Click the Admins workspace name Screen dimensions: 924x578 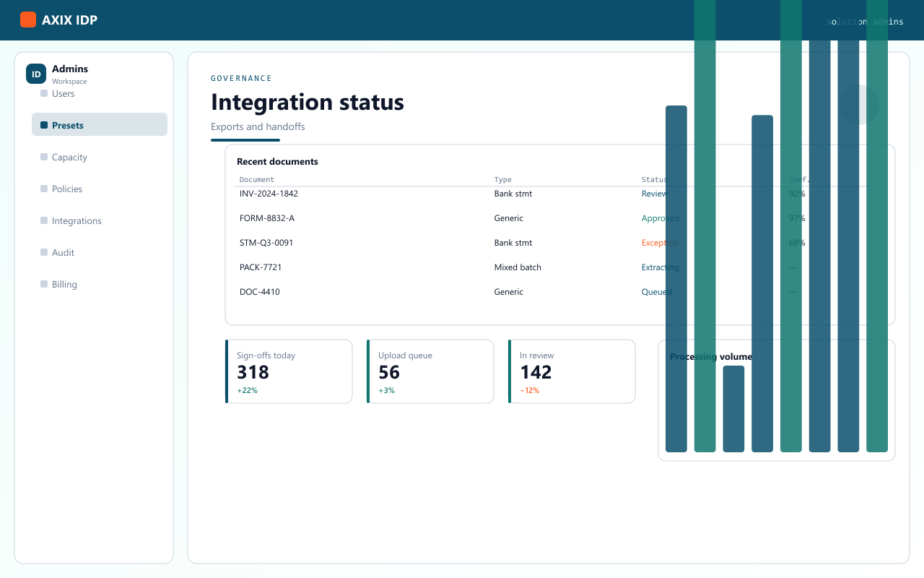tap(70, 69)
